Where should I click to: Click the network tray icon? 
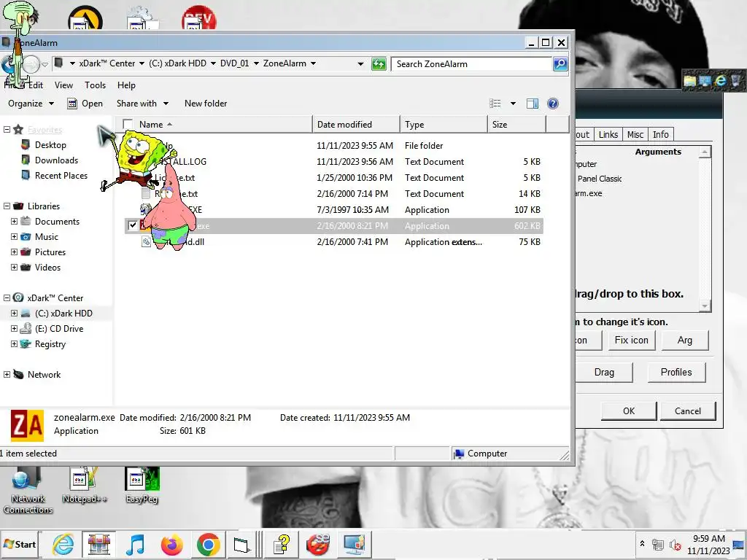pyautogui.click(x=658, y=544)
